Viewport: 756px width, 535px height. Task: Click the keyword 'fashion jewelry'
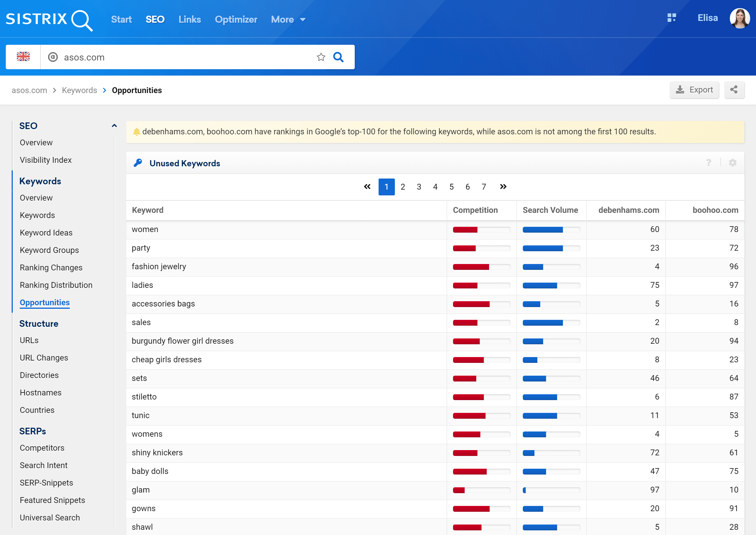coord(159,267)
